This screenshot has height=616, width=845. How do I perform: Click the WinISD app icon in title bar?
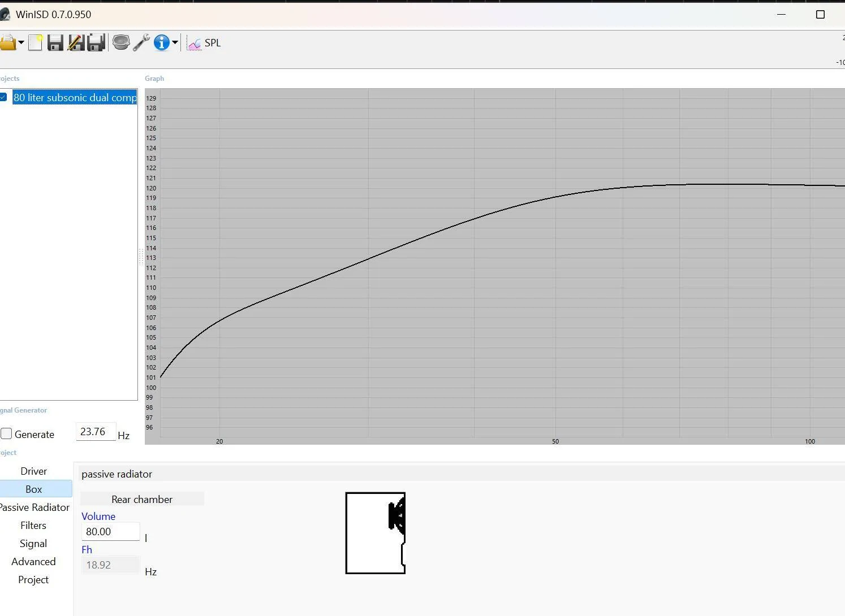coord(5,14)
